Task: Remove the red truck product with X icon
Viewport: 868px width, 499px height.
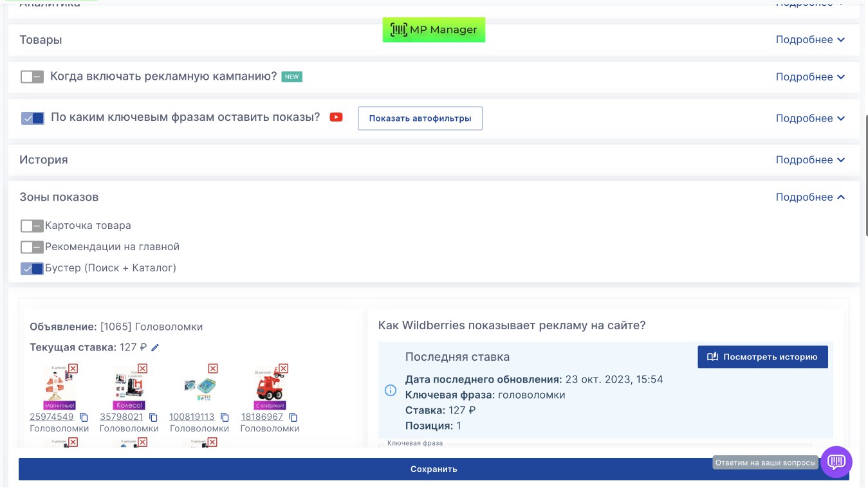Action: 283,368
